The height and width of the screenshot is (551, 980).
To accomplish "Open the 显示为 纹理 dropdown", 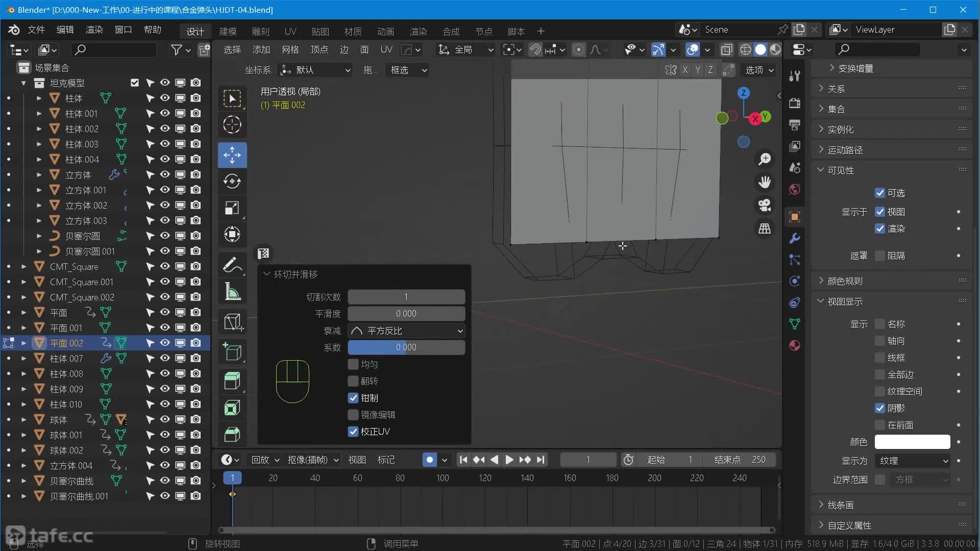I will pos(912,461).
